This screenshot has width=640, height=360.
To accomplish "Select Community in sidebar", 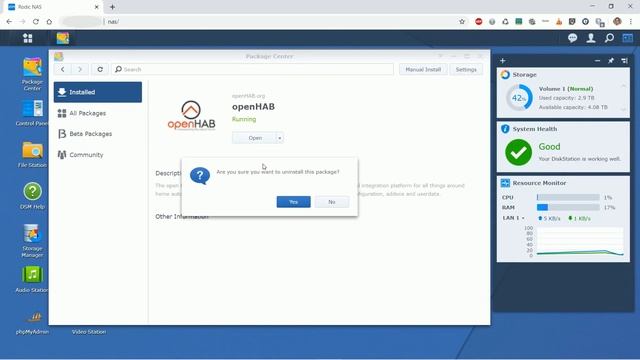I will (98, 155).
